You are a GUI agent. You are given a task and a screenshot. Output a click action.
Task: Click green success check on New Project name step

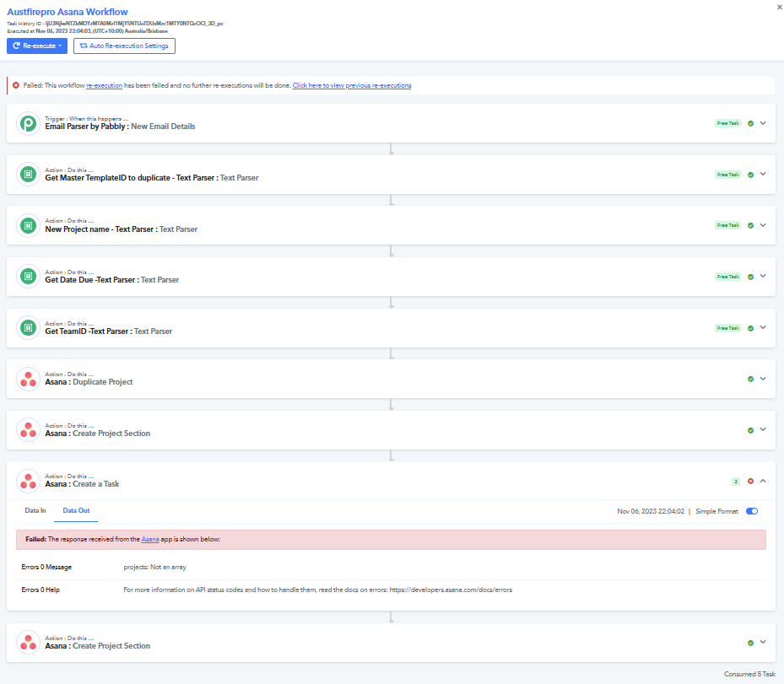750,226
